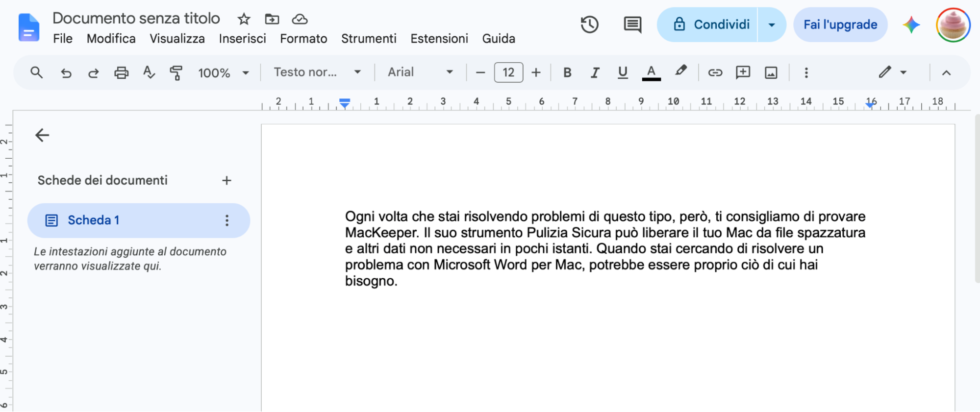Viewport: 980px width, 412px height.
Task: Open the Arial font dropdown
Action: pos(420,72)
